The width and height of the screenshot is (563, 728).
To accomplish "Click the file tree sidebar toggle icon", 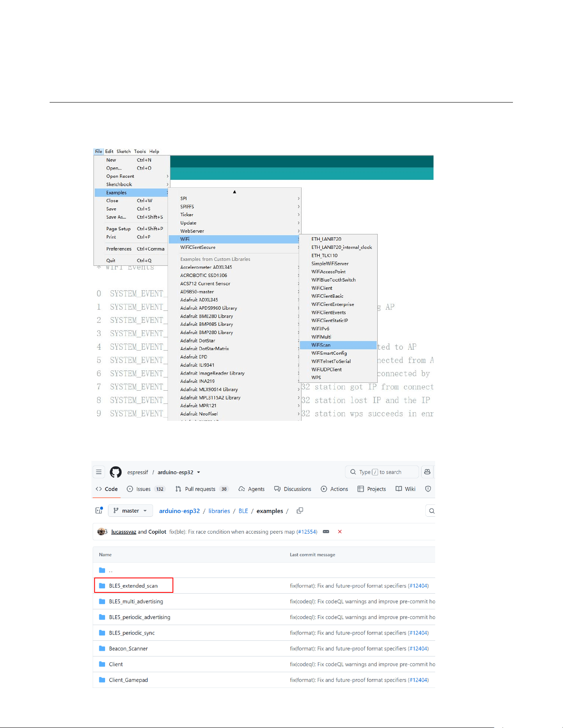I will [x=99, y=511].
